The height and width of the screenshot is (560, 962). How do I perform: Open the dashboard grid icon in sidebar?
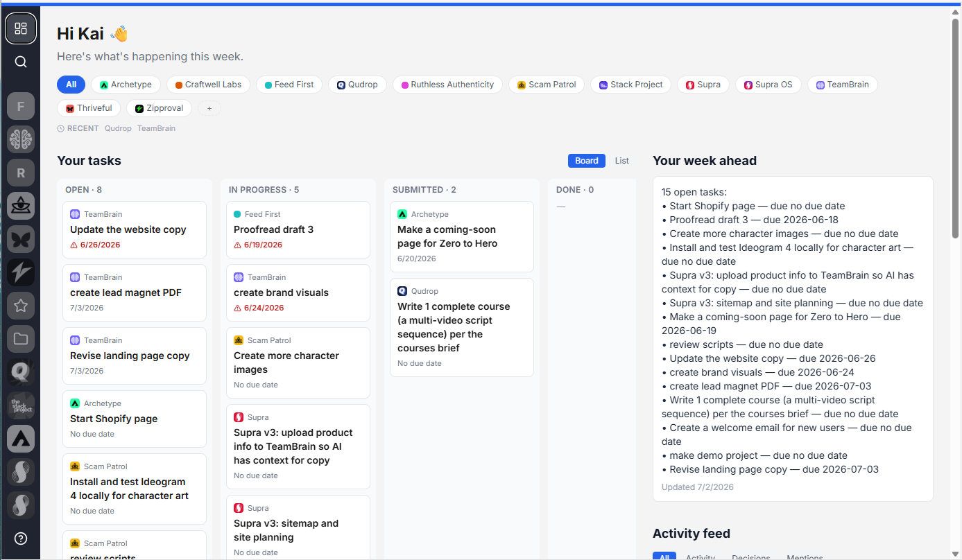click(x=21, y=28)
